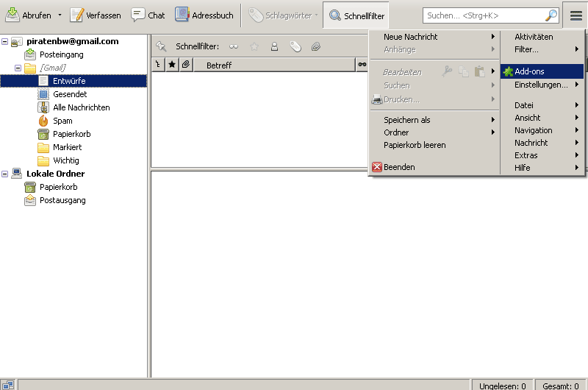
Task: Collapse the piratenbw@gmail.com account tree
Action: tap(5, 42)
